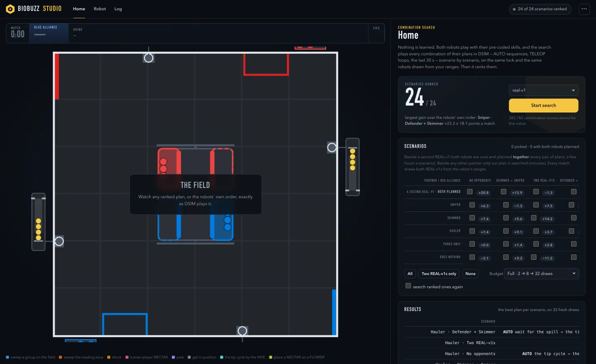Click the pink 'human player NECTAR' swatch
This screenshot has height=364, width=596.
pyautogui.click(x=127, y=357)
